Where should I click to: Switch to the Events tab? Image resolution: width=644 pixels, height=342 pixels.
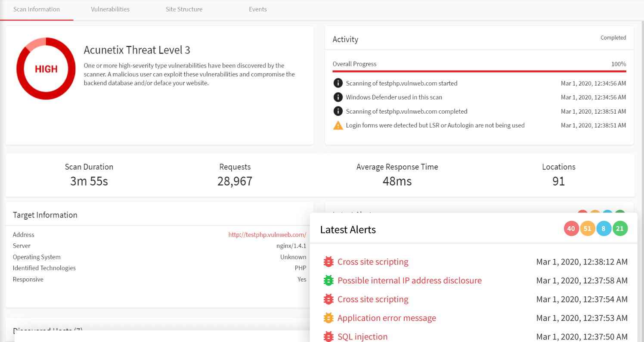click(257, 9)
